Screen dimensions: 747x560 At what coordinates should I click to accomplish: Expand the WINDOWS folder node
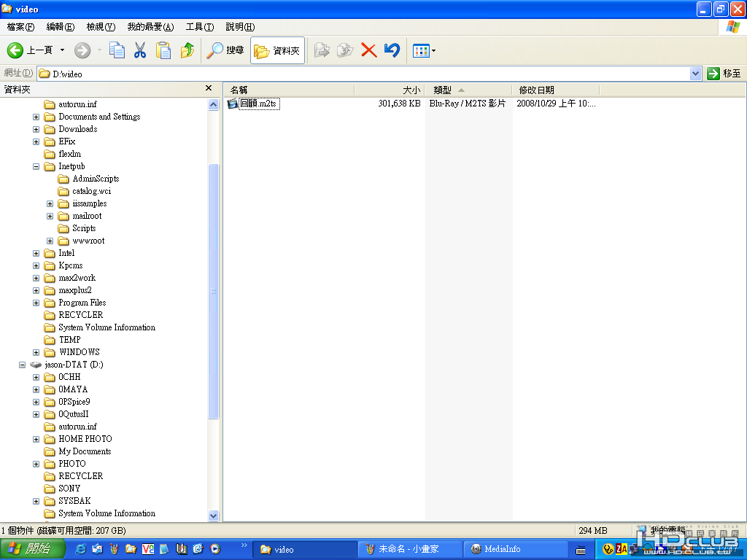[x=36, y=352]
